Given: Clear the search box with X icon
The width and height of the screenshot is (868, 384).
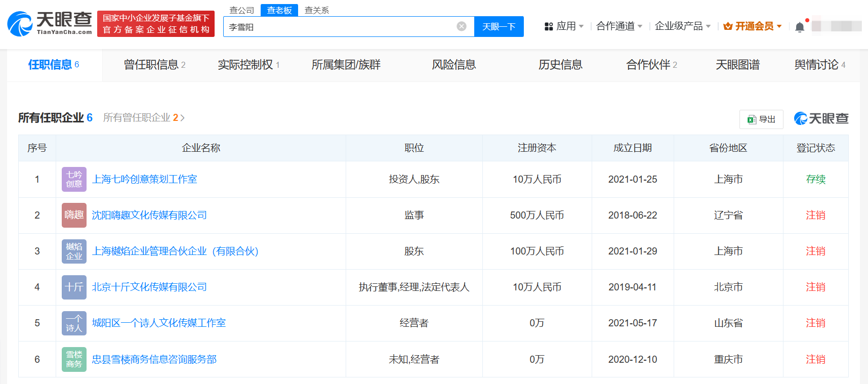Looking at the screenshot, I should tap(461, 26).
